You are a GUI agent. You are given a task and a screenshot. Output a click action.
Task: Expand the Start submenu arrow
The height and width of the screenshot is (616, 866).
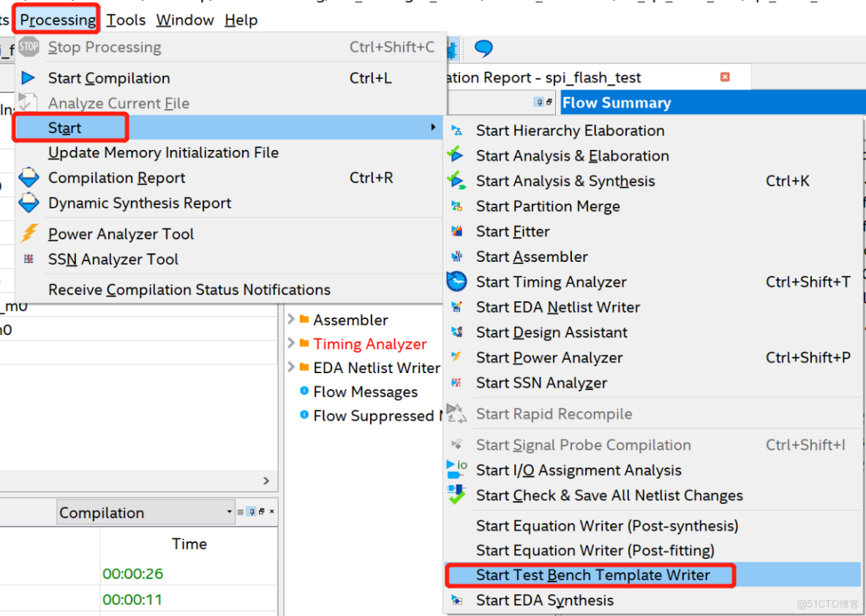point(433,127)
